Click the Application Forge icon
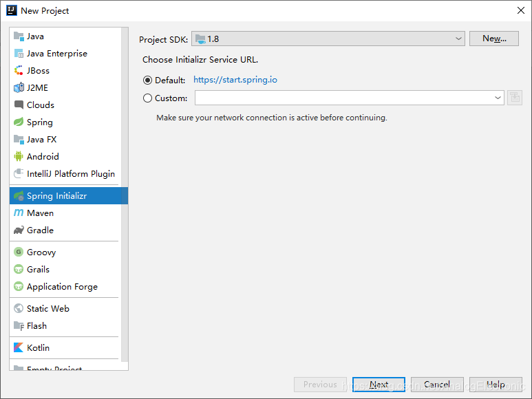This screenshot has width=532, height=399. 19,286
